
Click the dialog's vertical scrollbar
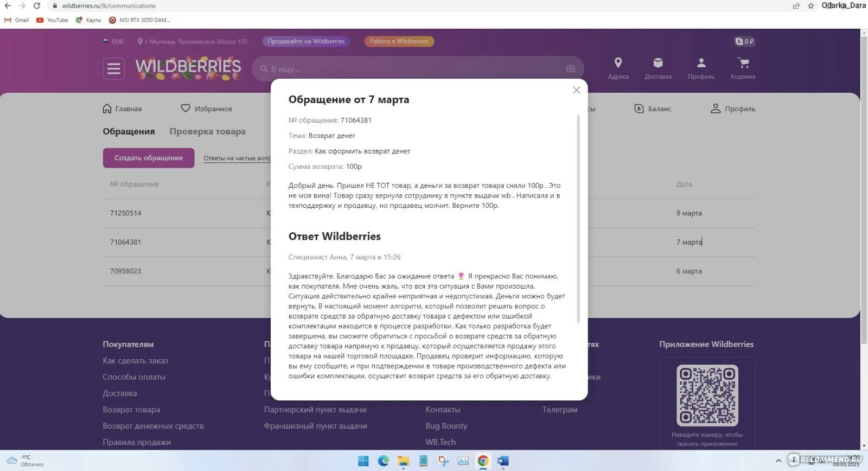tap(578, 219)
